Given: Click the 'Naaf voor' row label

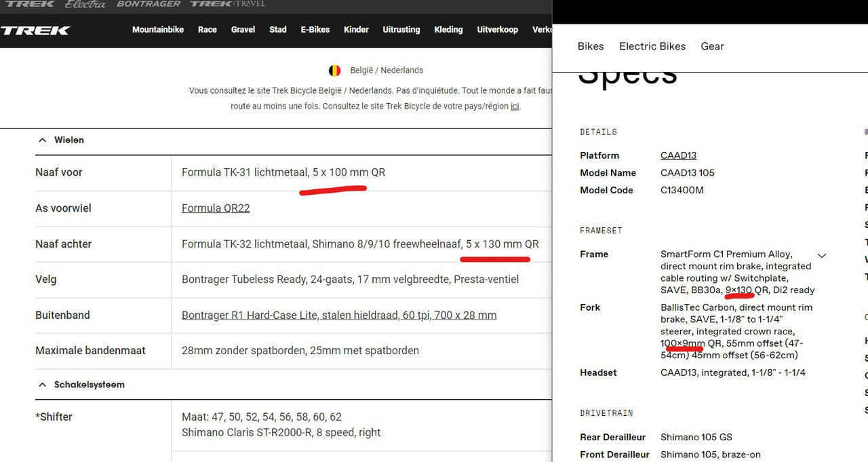Looking at the screenshot, I should click(59, 172).
